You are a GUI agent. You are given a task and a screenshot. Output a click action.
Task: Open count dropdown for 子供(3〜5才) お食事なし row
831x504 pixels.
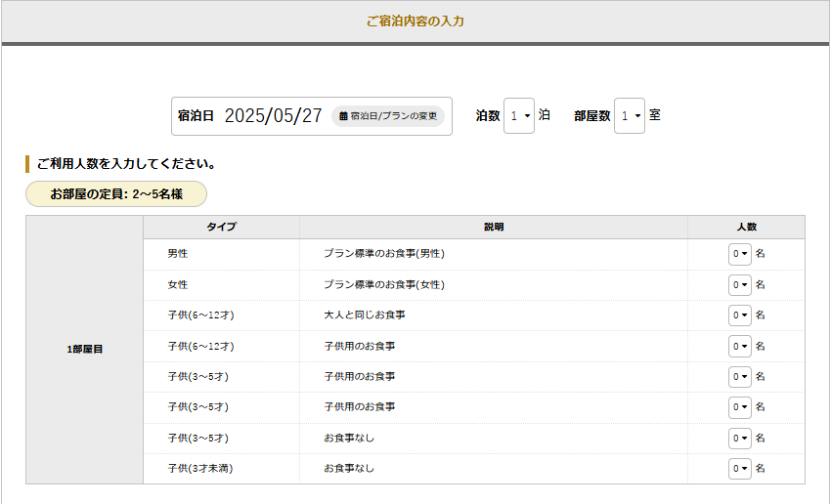click(x=740, y=439)
